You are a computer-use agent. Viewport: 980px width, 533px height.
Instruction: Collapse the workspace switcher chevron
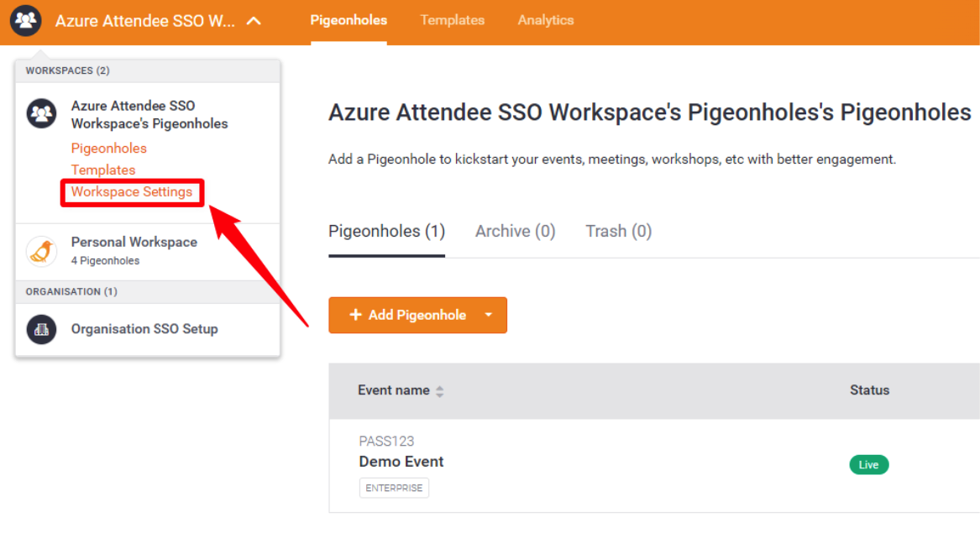coord(254,21)
